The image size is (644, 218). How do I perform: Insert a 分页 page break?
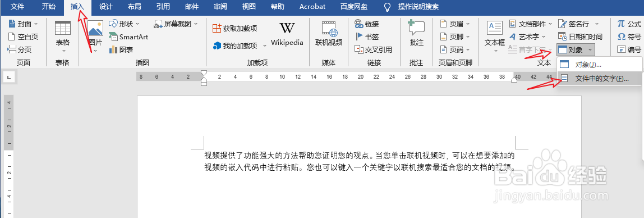(20, 50)
